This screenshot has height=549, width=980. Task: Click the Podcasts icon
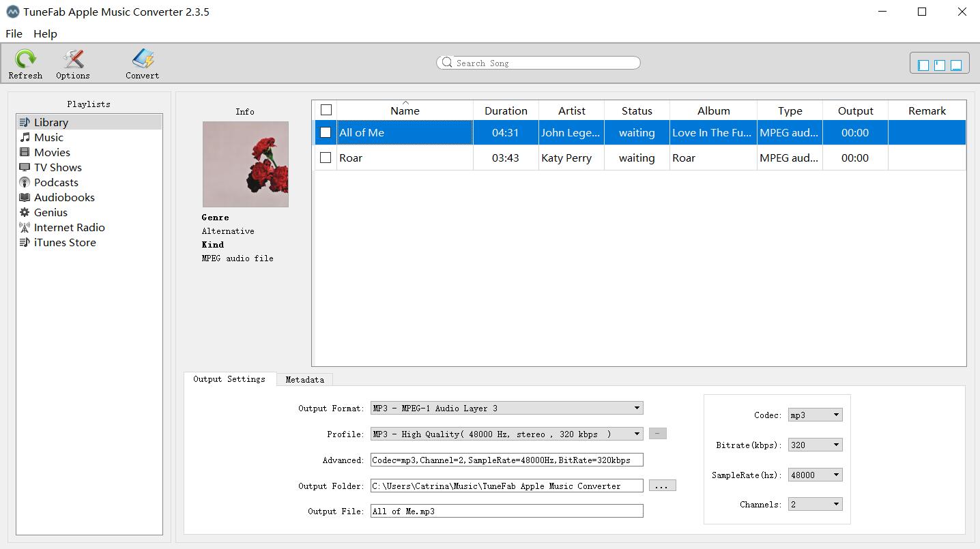pos(25,182)
